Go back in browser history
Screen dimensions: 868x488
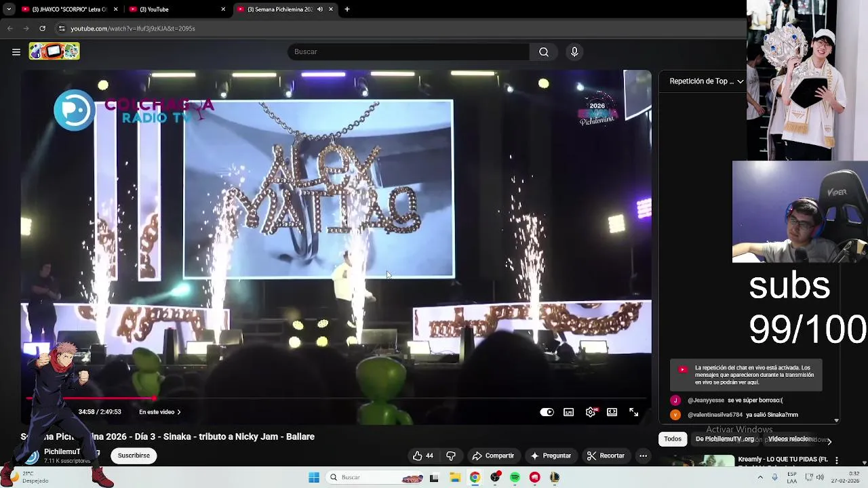pos(9,28)
